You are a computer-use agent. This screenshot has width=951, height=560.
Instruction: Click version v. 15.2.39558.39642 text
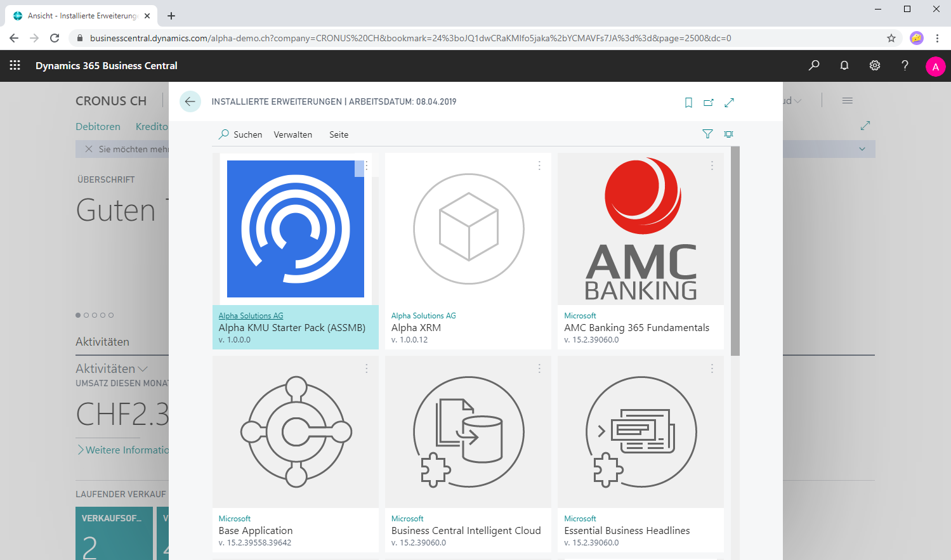pyautogui.click(x=255, y=543)
